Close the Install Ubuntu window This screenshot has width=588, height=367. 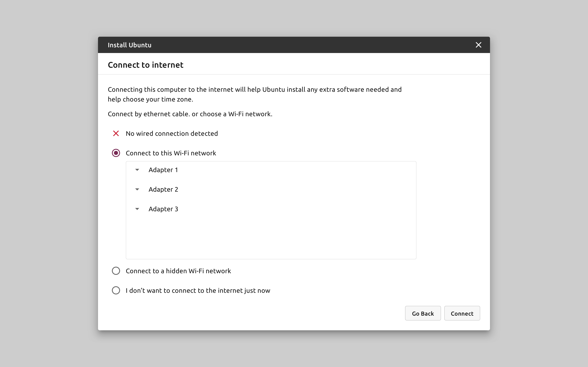pos(478,45)
